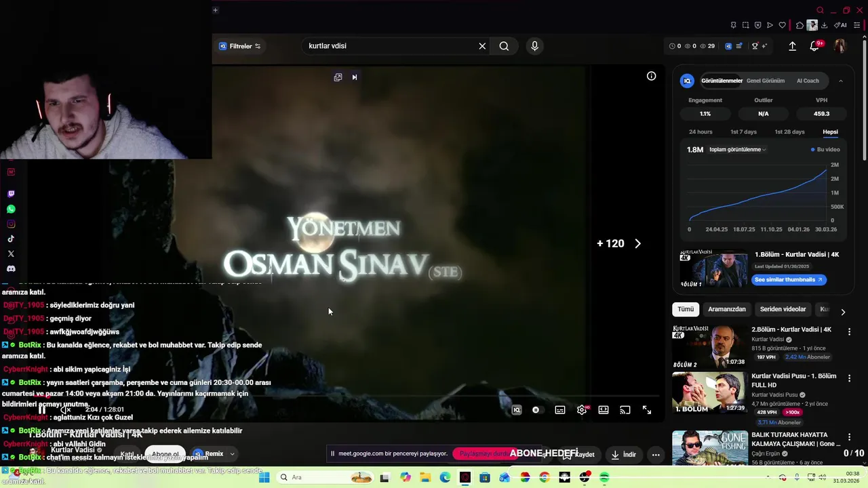Click the vidIQ trophy icon in toolbar
868x488 pixels.
point(755,46)
